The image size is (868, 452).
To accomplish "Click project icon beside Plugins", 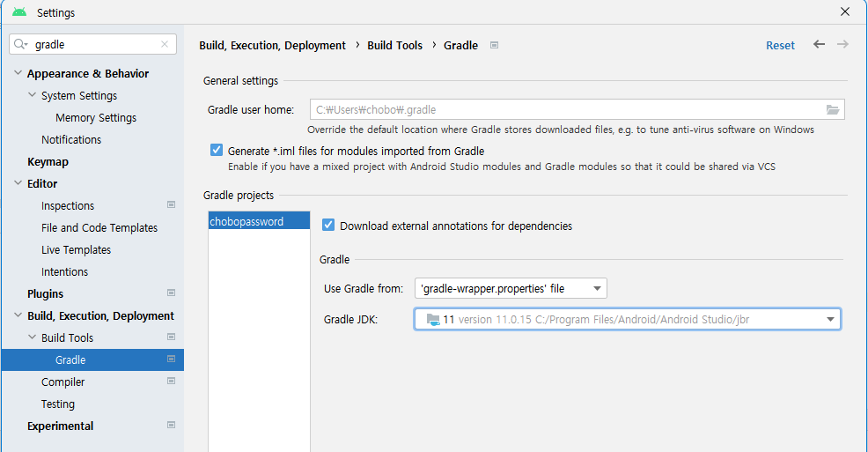I will (171, 293).
